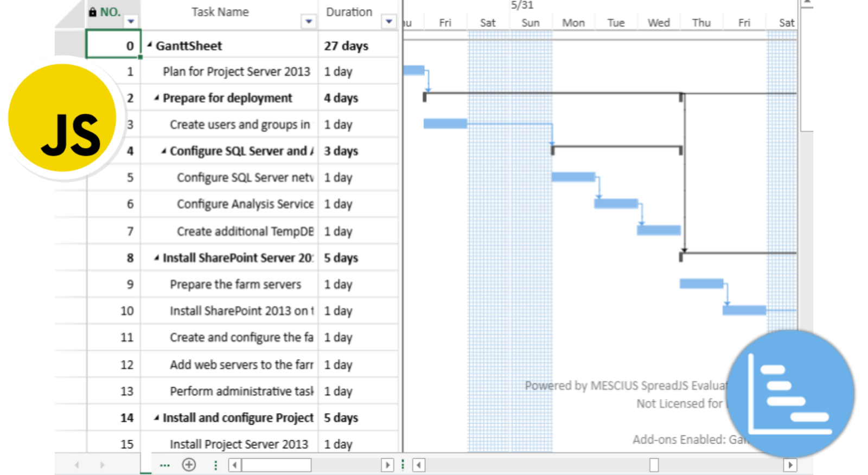The image size is (868, 475).
Task: Click Gantt bar for Create additional TempDB
Action: pyautogui.click(x=659, y=230)
